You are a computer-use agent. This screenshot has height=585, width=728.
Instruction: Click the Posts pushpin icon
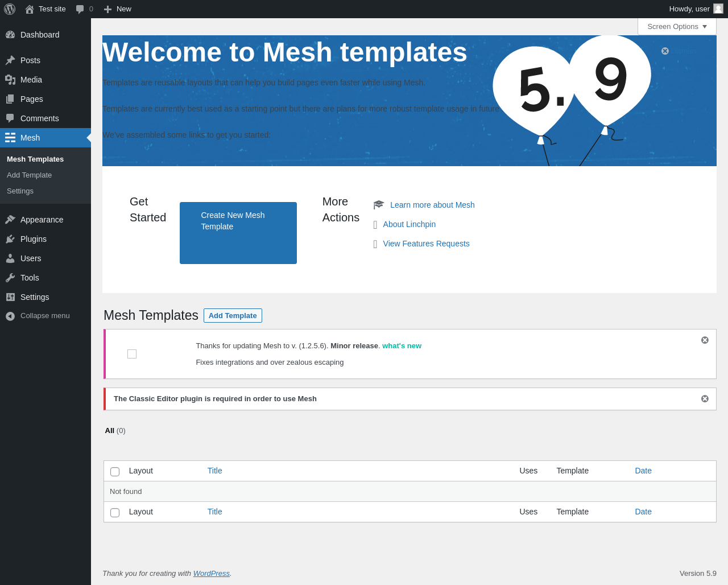tap(10, 60)
